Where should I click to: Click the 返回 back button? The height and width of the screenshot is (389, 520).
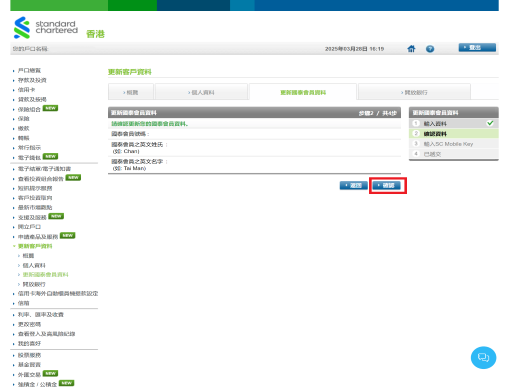(x=354, y=185)
